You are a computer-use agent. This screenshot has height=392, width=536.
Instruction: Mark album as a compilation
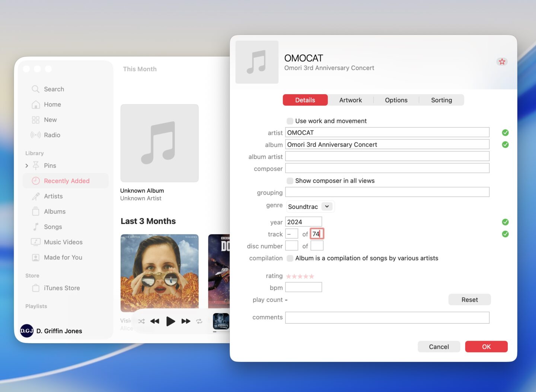[290, 258]
